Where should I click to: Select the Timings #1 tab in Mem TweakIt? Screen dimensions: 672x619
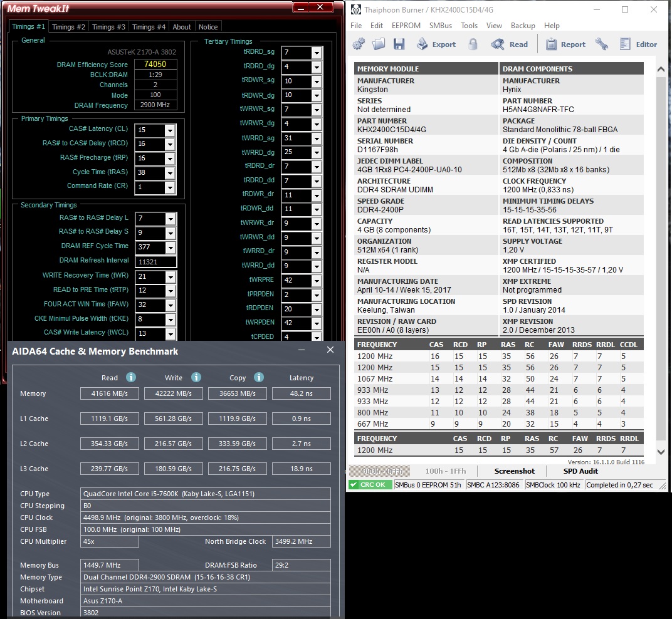pyautogui.click(x=28, y=26)
